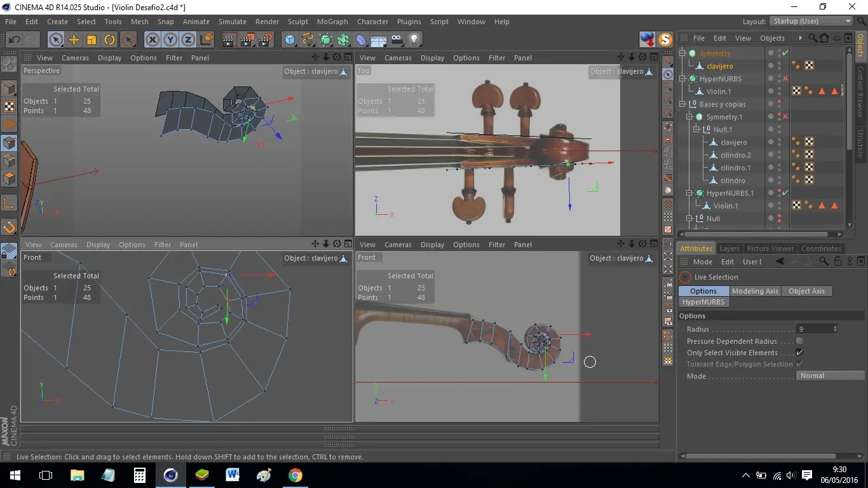The height and width of the screenshot is (488, 868).
Task: Collapse the top HyperNURBS object
Action: pyautogui.click(x=683, y=79)
